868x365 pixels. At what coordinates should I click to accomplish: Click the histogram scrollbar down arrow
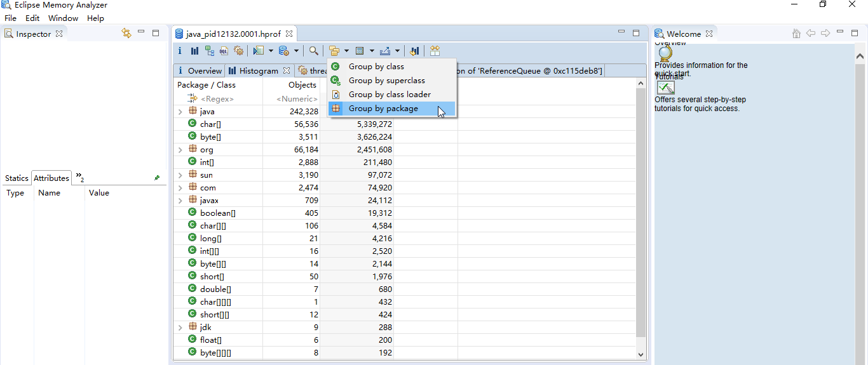click(641, 354)
